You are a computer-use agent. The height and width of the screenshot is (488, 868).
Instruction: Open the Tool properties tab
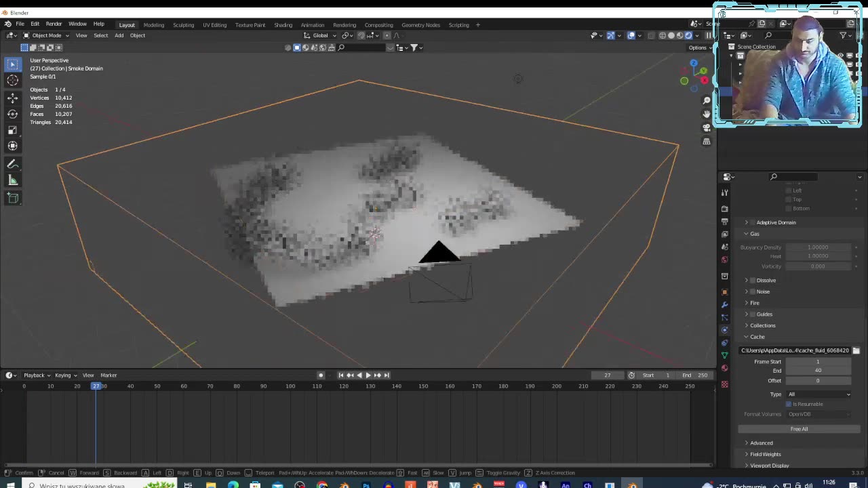tap(725, 192)
